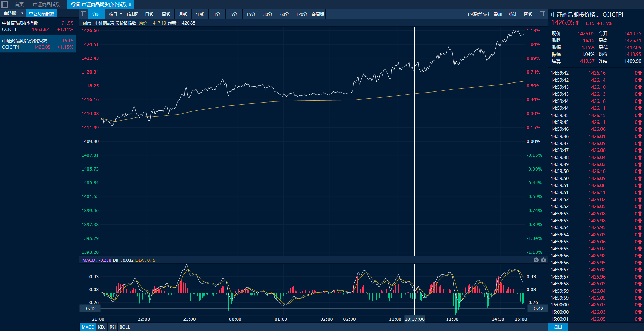Select the CCICFPI 中证商品期货价格指数 row

[38, 44]
